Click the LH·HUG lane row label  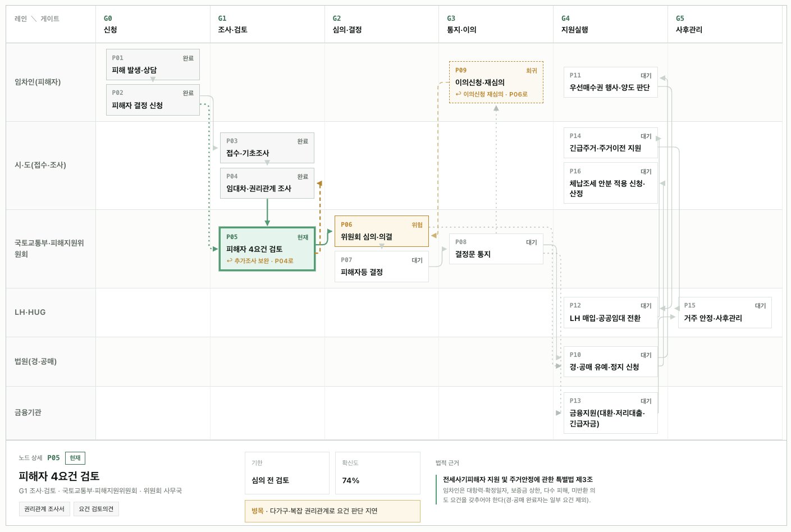click(x=30, y=312)
